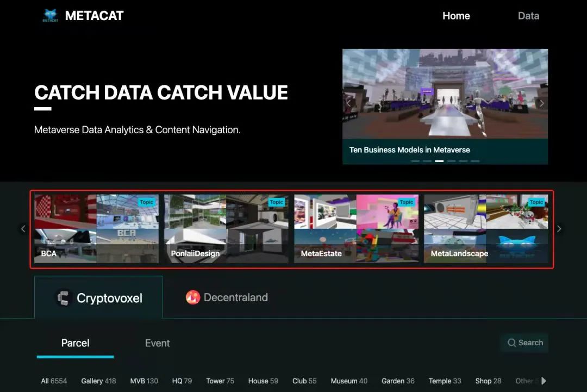Expand more parcel categories arrow

coord(544,381)
